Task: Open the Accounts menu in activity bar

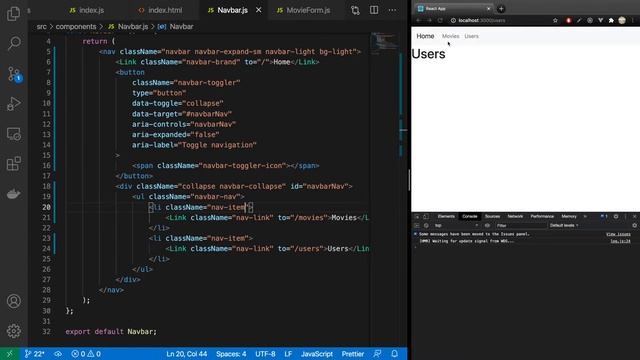Action: pos(13,301)
